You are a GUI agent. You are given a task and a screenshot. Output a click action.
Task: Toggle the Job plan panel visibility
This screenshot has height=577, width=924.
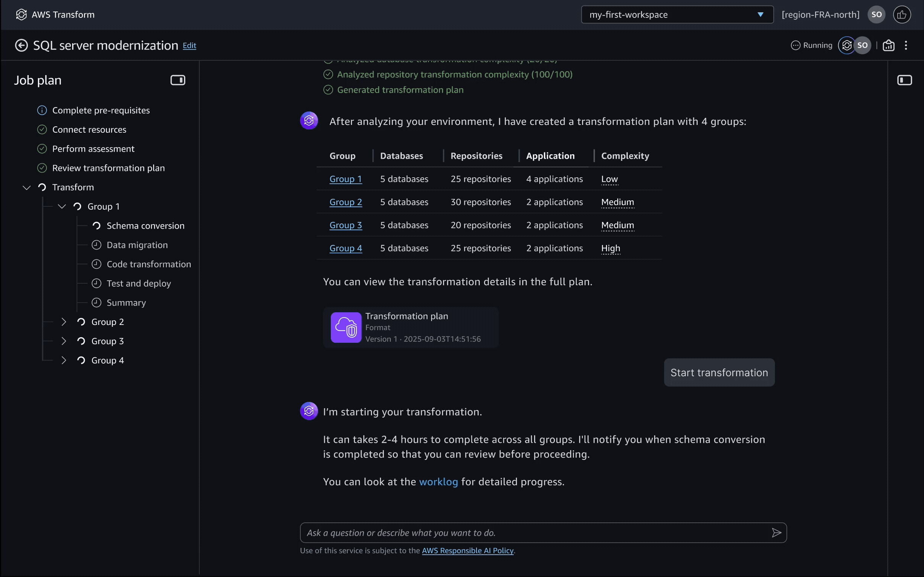pos(178,80)
